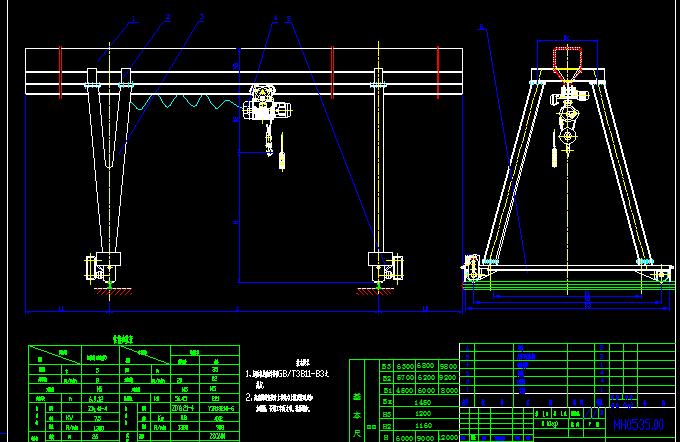Select the red end stop at girder's left end
This screenshot has height=442, width=680.
coord(60,73)
